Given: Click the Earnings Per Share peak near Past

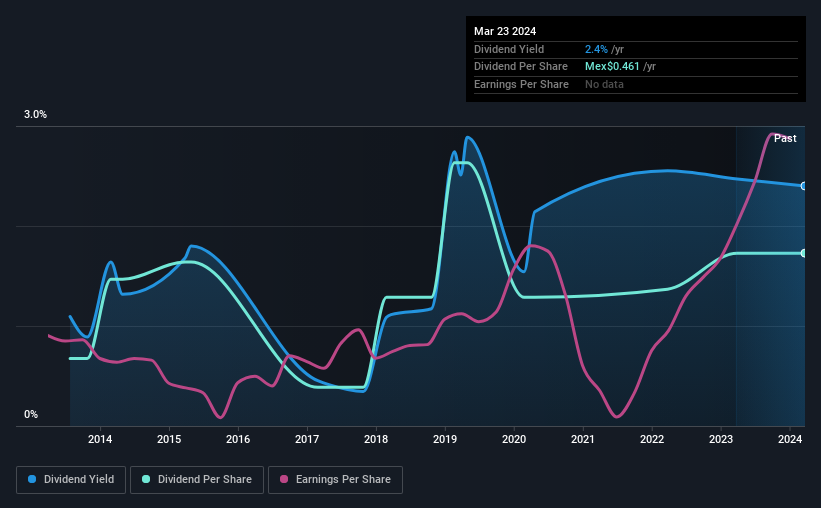Looking at the screenshot, I should [773, 135].
